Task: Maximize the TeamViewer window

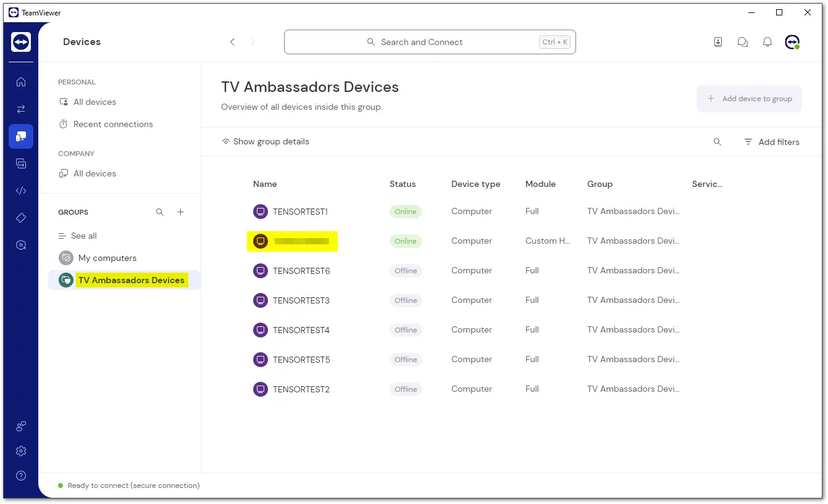Action: pos(779,12)
